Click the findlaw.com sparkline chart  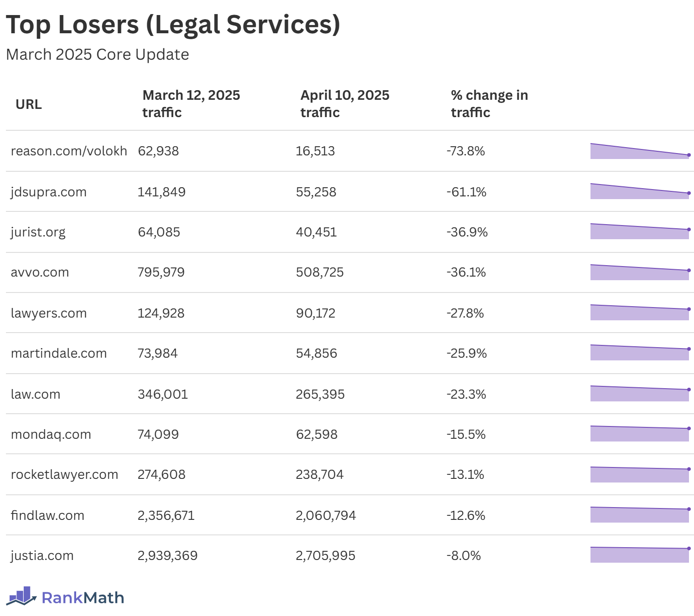[x=640, y=515]
